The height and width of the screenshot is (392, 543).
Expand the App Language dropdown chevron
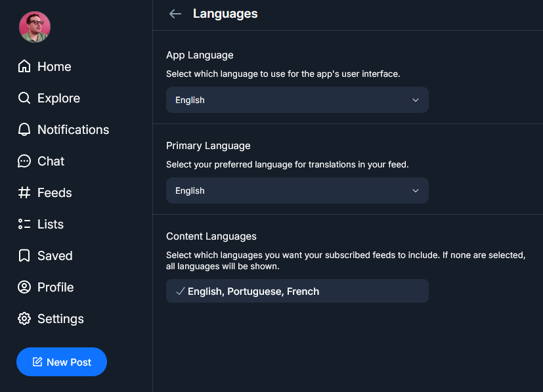(415, 100)
